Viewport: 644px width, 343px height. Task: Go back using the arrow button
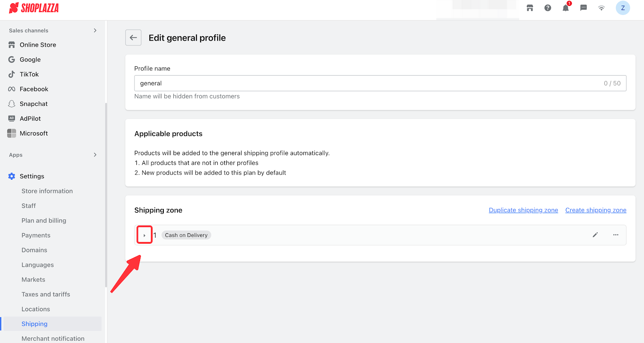click(133, 38)
